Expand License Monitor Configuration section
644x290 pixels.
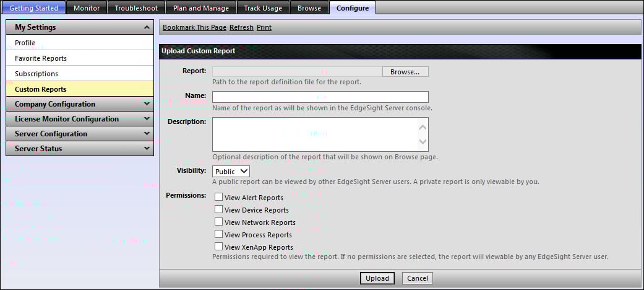80,119
